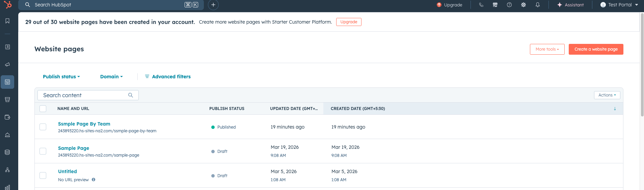Open Advanced filters
Image resolution: width=644 pixels, height=190 pixels.
pyautogui.click(x=168, y=77)
